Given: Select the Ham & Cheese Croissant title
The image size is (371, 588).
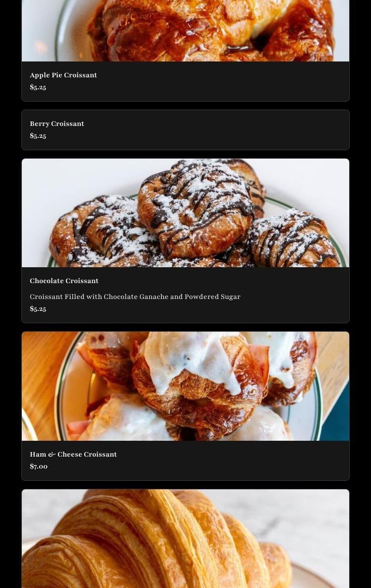Looking at the screenshot, I should [x=73, y=454].
